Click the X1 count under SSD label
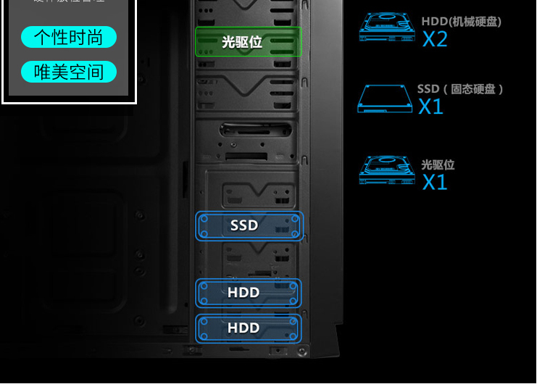The height and width of the screenshot is (392, 537). [x=431, y=107]
